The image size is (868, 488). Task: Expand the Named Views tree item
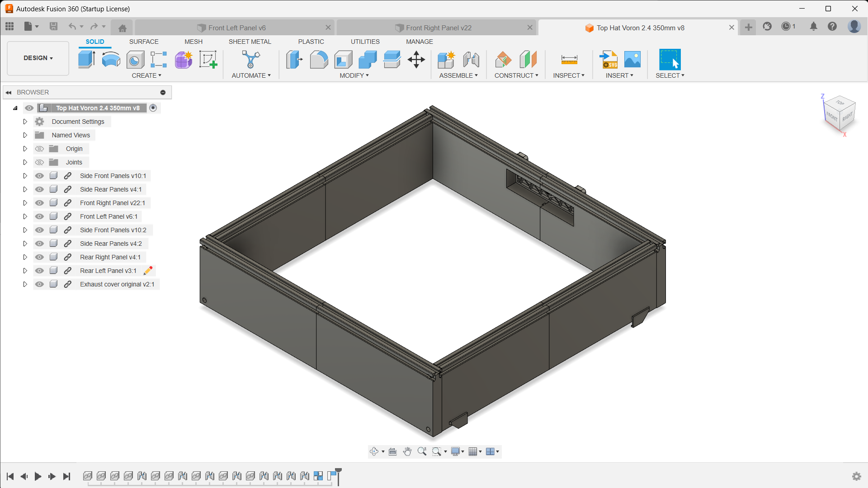tap(25, 135)
